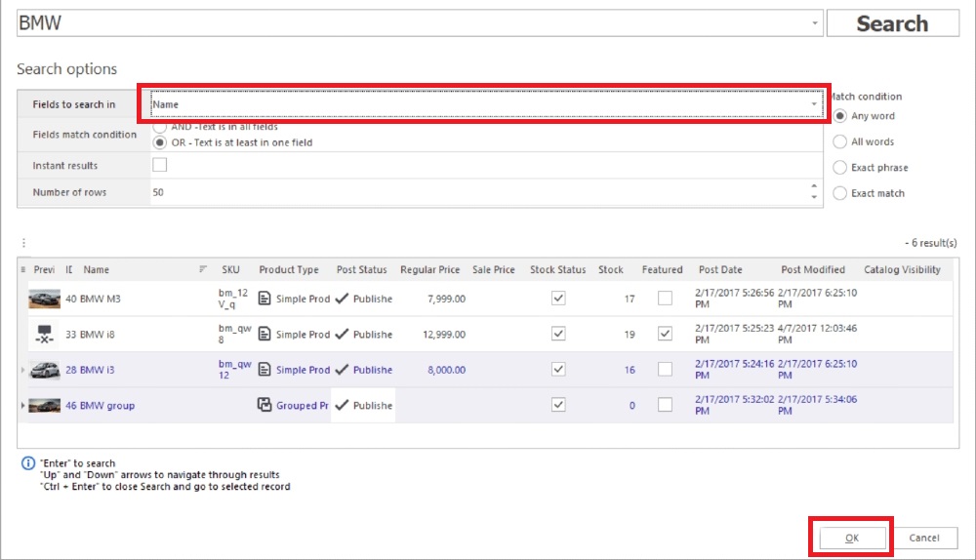The width and height of the screenshot is (976, 560).
Task: Click the BMW M3 name cell
Action: point(101,299)
